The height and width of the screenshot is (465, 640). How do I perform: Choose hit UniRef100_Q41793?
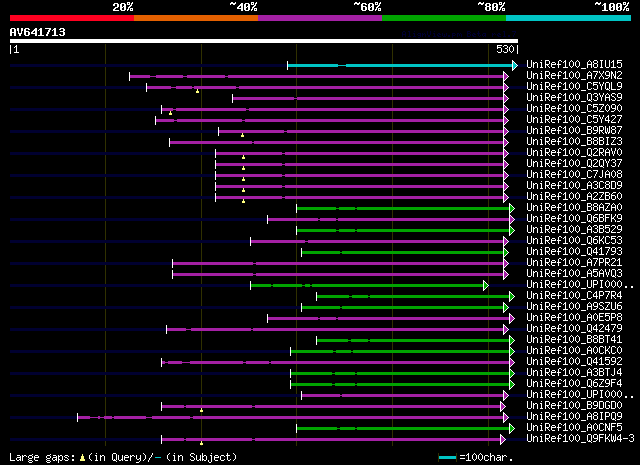pos(574,251)
